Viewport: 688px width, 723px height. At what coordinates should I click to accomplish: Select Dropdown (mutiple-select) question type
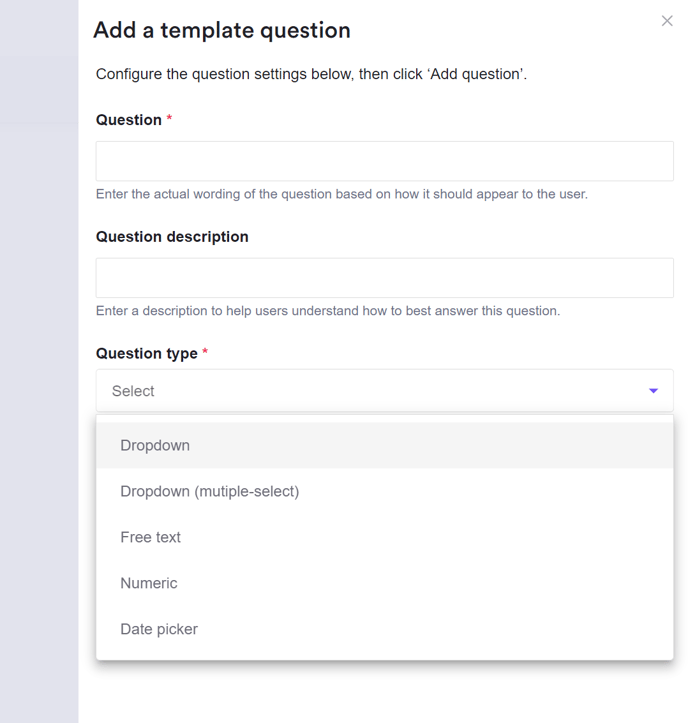point(210,492)
